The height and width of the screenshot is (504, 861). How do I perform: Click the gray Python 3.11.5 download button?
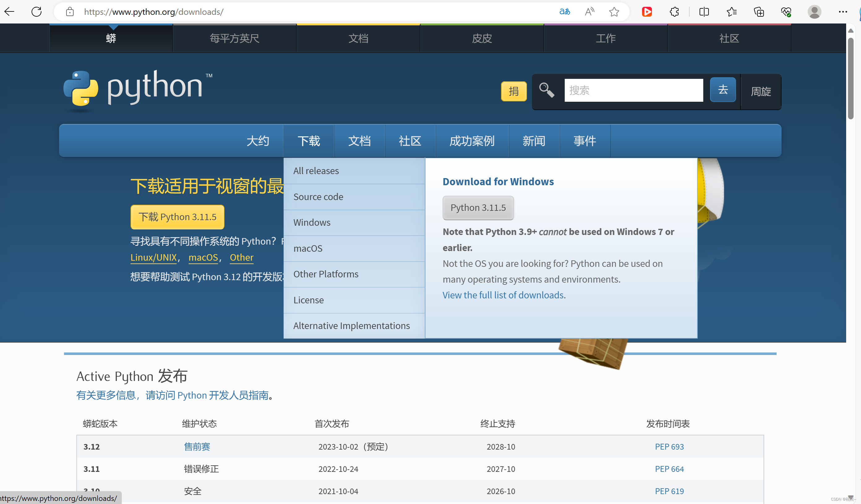478,208
